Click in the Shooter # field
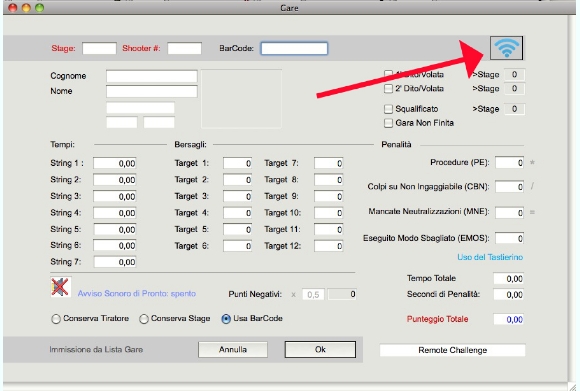Screen dimensions: 580x391 click(x=184, y=48)
